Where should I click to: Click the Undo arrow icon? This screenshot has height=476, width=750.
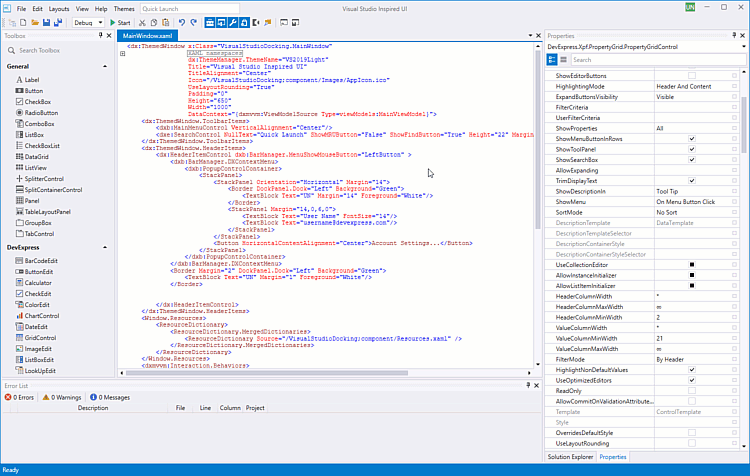(181, 21)
